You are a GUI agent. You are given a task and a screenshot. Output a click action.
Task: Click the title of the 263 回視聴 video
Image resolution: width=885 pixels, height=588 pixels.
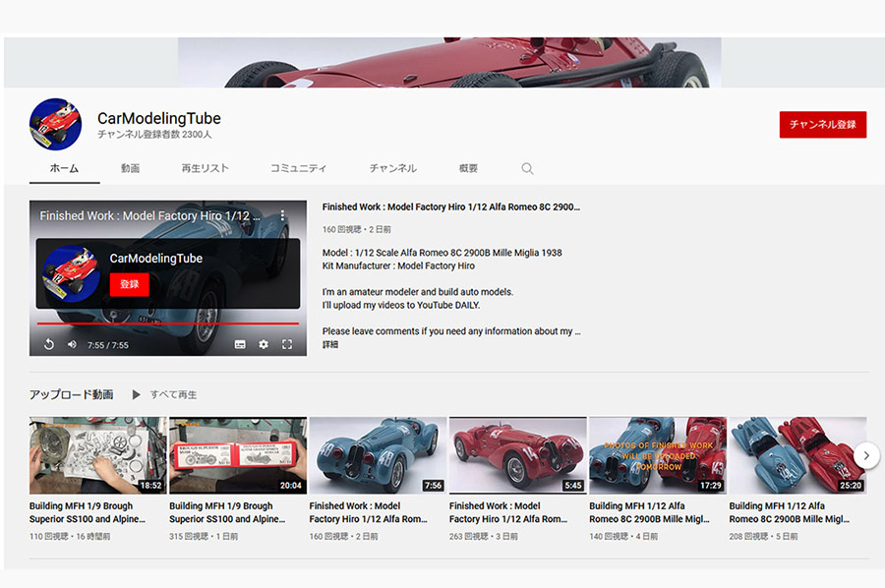508,512
